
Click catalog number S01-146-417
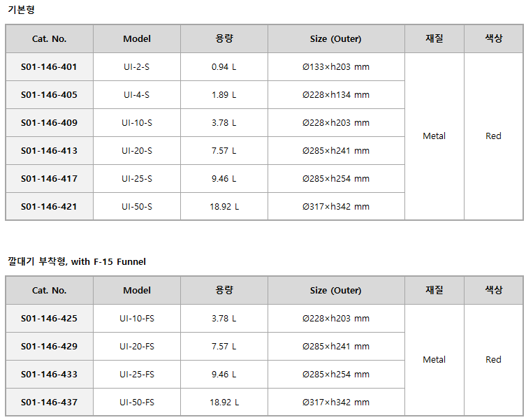(50, 178)
